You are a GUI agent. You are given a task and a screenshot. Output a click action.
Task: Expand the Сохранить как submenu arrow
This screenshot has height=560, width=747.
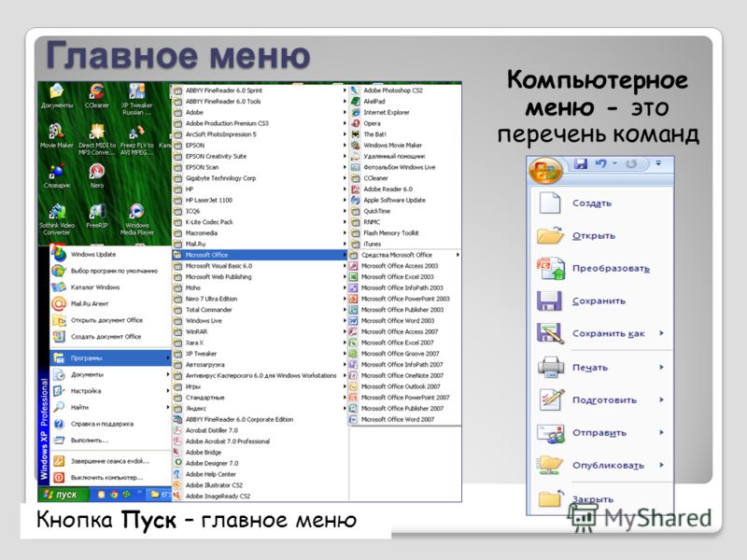point(661,333)
